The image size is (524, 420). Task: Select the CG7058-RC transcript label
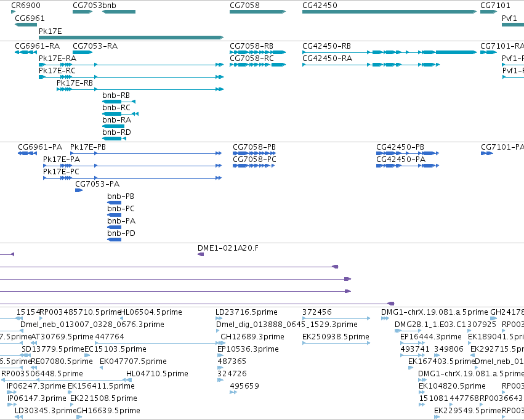pos(252,58)
